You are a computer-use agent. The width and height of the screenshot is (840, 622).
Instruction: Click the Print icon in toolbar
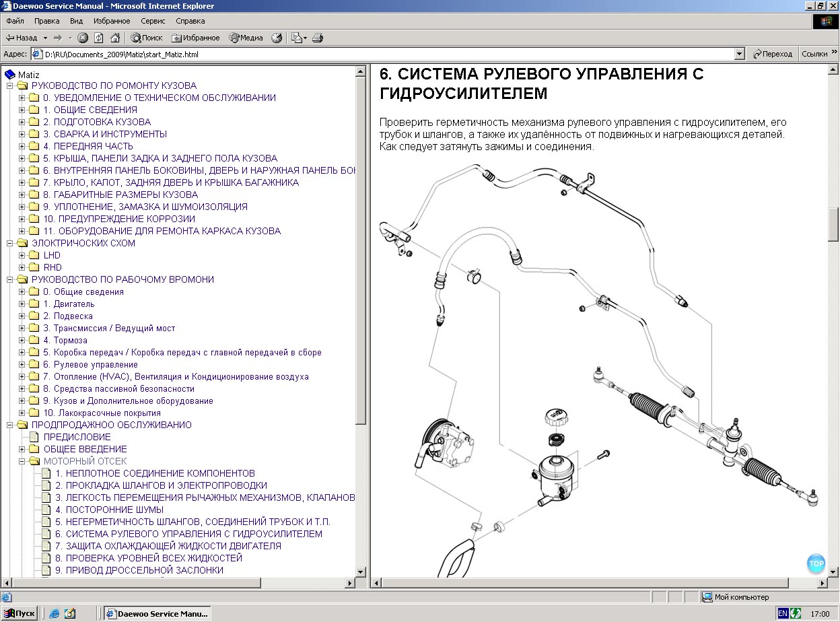click(x=318, y=38)
